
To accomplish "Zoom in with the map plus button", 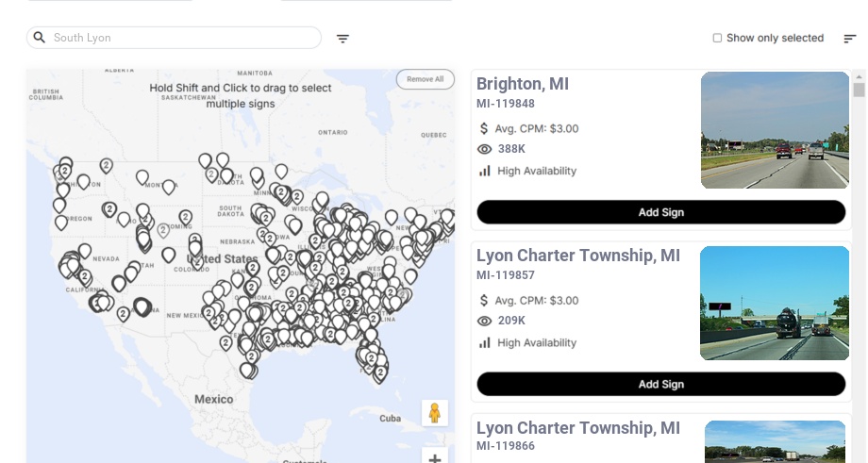I will (x=435, y=457).
